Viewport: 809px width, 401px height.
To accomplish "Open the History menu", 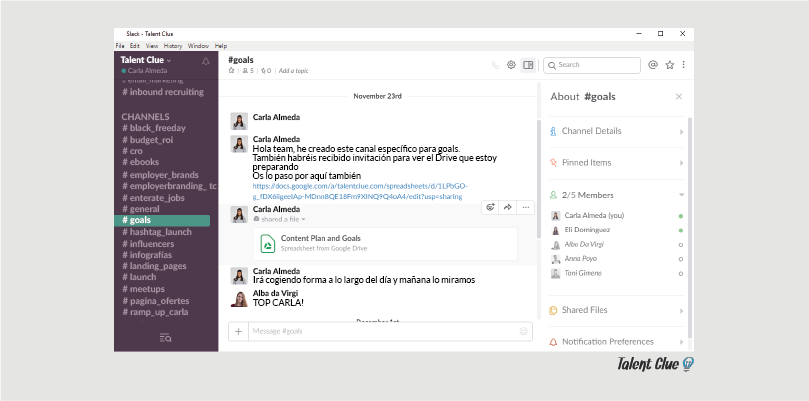I will coord(173,46).
